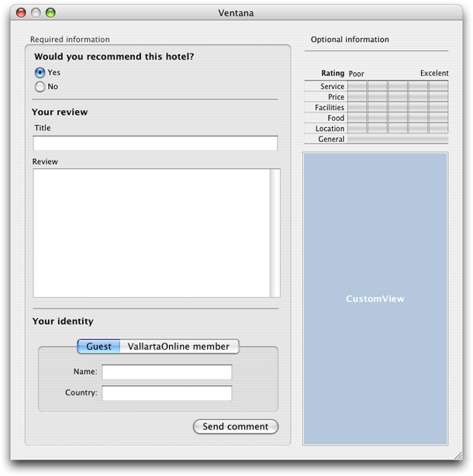Switch to the VallartaOnline member tab
This screenshot has width=473, height=476.
click(x=179, y=347)
